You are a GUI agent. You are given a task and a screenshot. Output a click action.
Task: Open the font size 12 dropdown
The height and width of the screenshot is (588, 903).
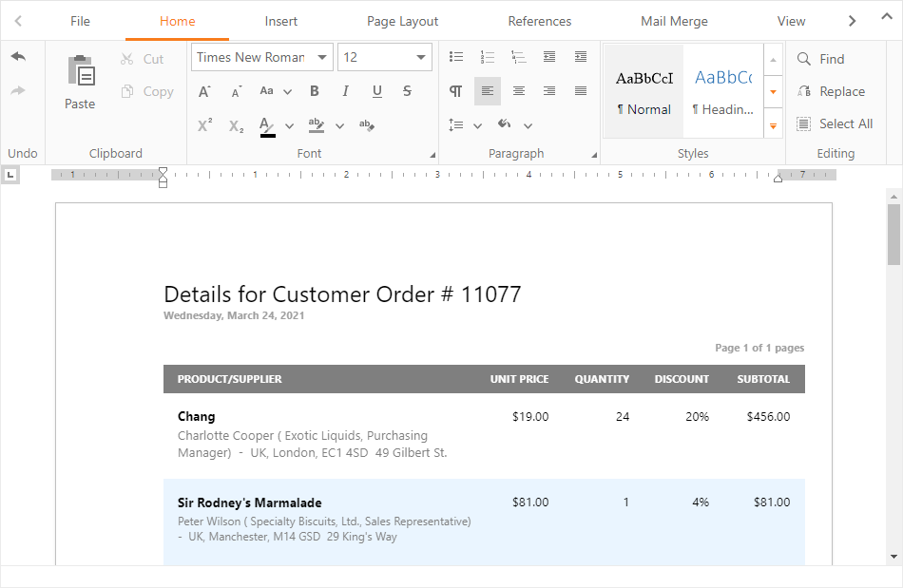point(421,58)
